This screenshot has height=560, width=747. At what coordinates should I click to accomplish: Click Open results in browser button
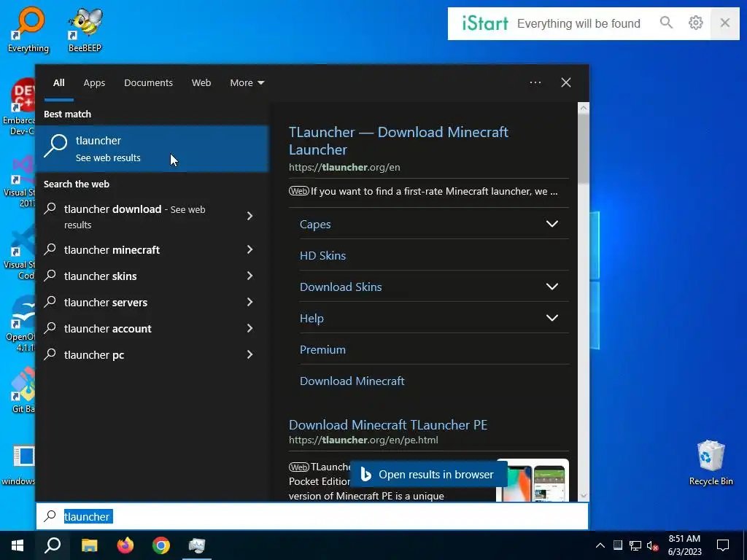(x=428, y=474)
